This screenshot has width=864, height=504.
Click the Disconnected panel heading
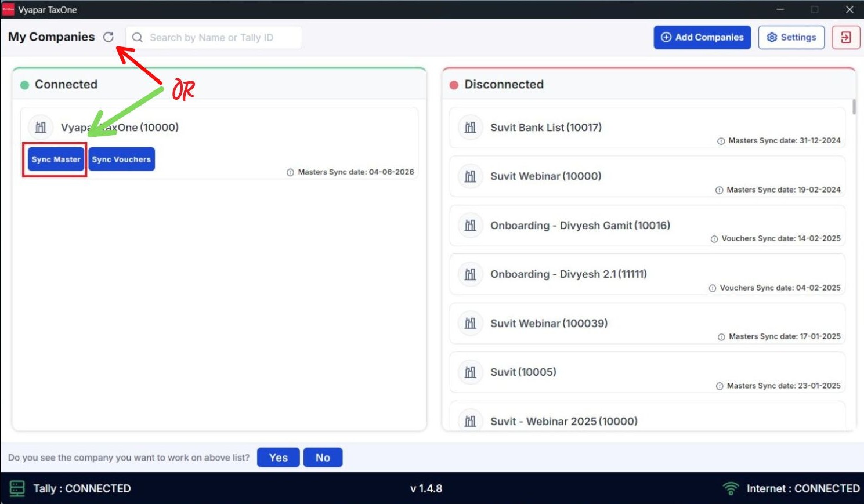[x=504, y=84]
